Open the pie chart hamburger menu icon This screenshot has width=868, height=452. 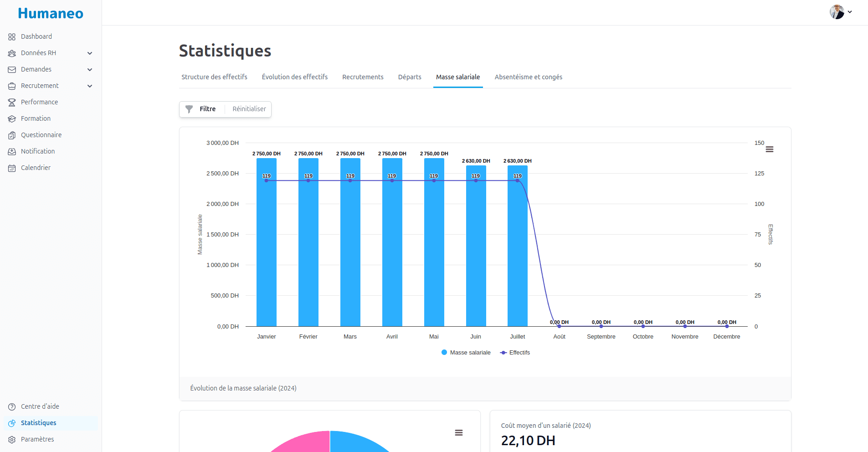[x=459, y=433]
